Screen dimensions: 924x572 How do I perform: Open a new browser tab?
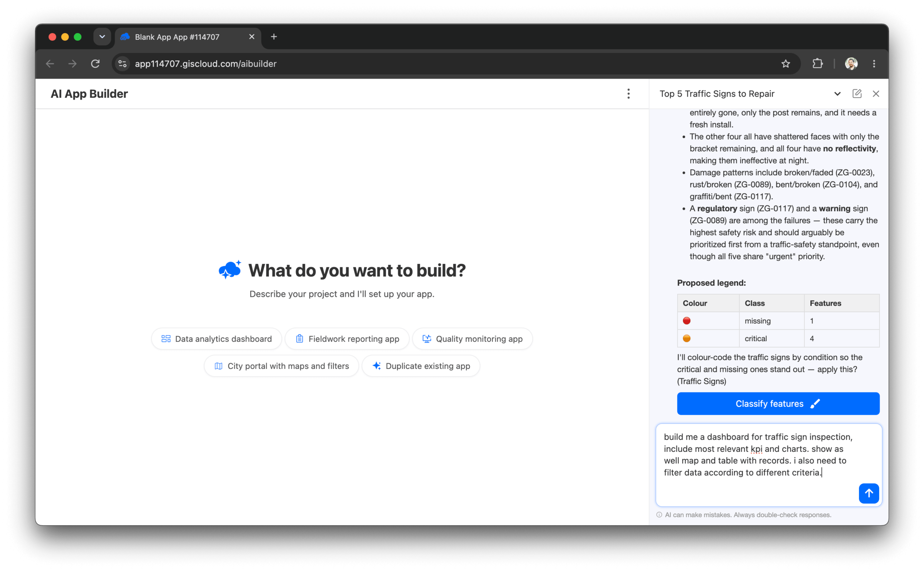(274, 37)
